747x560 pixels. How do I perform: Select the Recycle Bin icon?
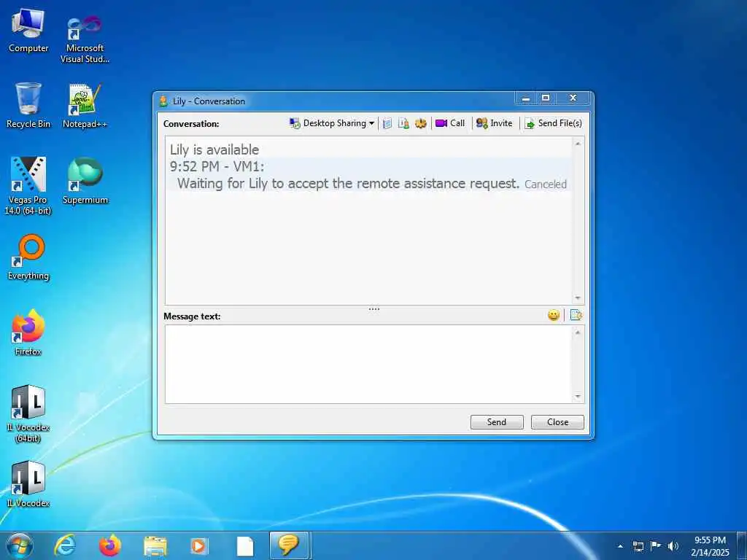coord(28,106)
